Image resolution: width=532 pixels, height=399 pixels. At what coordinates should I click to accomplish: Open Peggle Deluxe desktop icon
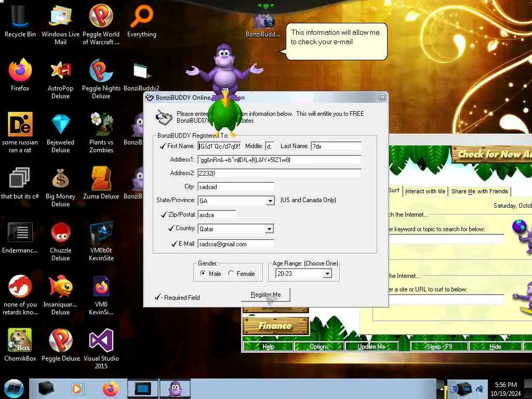60,345
